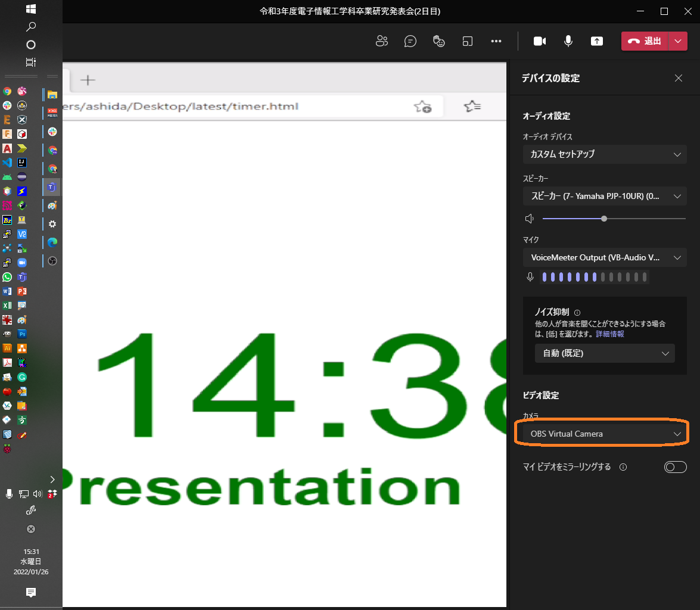The image size is (700, 610).
Task: Click the red leave meeting button
Action: pyautogui.click(x=645, y=41)
